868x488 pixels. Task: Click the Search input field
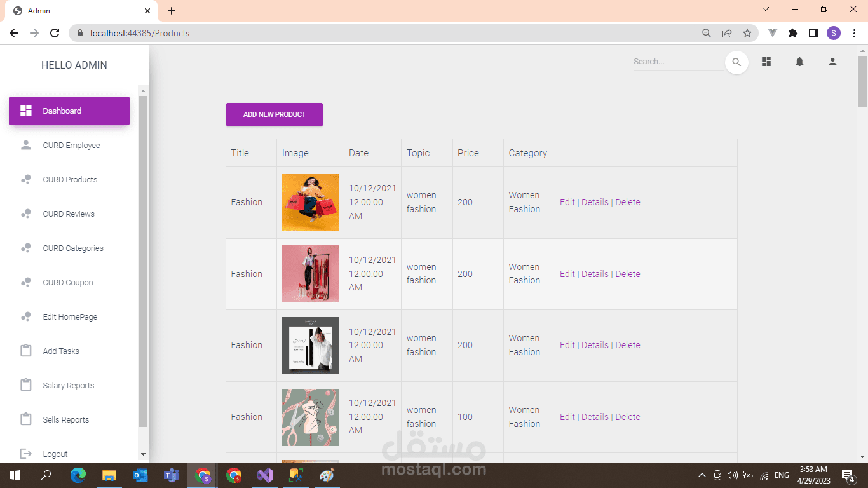click(678, 62)
